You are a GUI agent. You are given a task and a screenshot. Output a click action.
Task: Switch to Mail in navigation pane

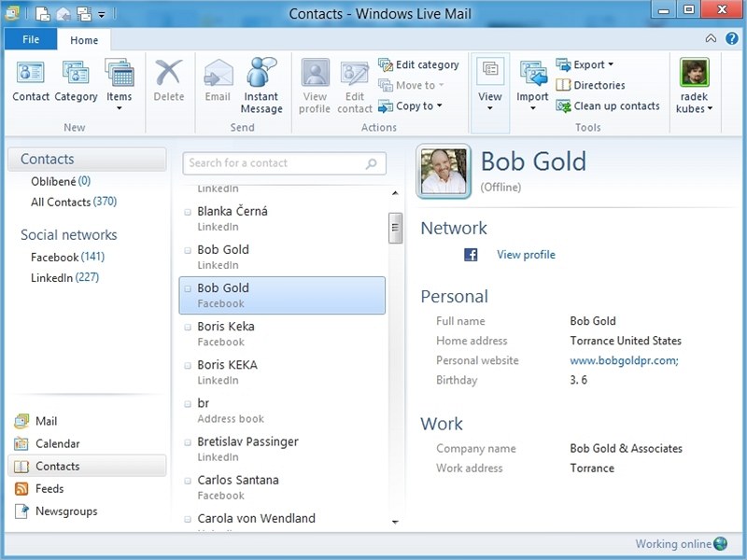point(46,421)
